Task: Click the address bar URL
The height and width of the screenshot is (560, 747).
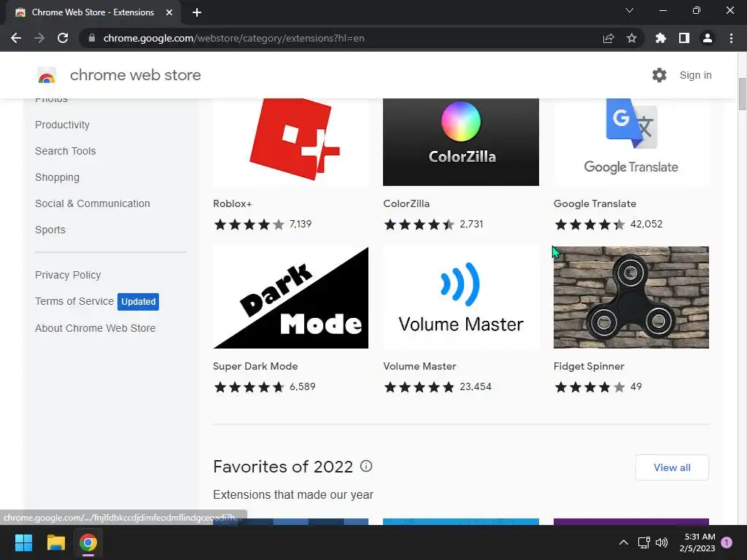Action: (x=233, y=38)
